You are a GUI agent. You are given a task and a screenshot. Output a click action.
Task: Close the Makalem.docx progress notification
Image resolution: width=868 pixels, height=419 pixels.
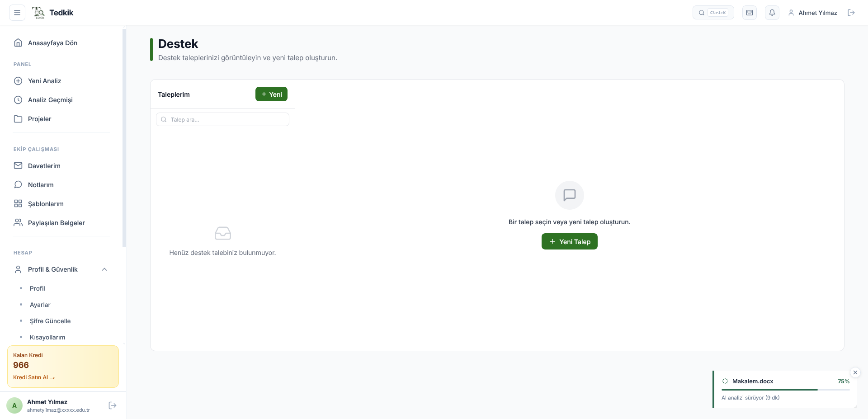tap(855, 372)
